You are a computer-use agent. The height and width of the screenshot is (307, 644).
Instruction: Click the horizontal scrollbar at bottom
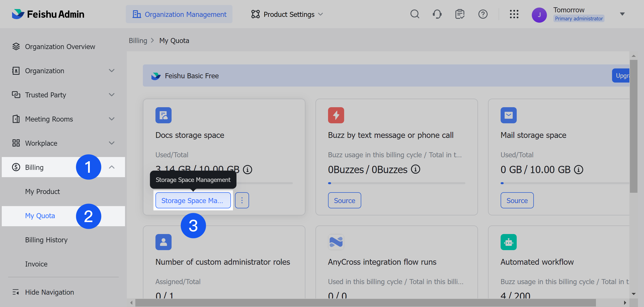coord(366,303)
